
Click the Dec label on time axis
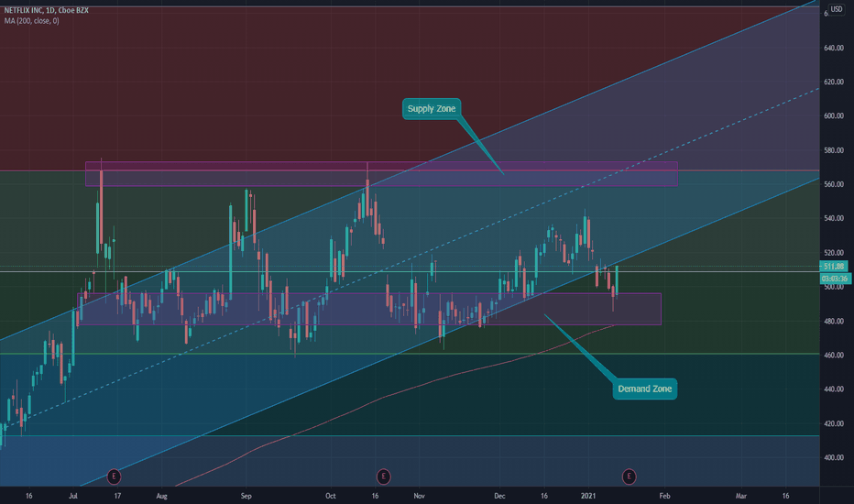[499, 496]
